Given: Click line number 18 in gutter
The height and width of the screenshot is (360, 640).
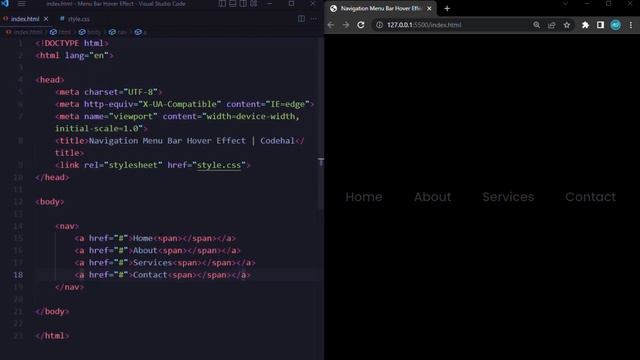Looking at the screenshot, I should tap(18, 275).
